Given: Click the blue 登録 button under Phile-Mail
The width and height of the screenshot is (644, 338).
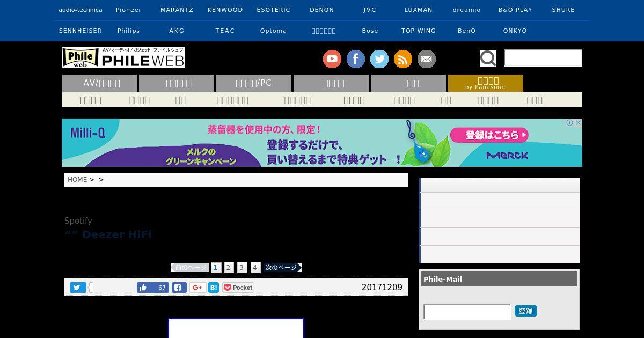Looking at the screenshot, I should click(526, 311).
